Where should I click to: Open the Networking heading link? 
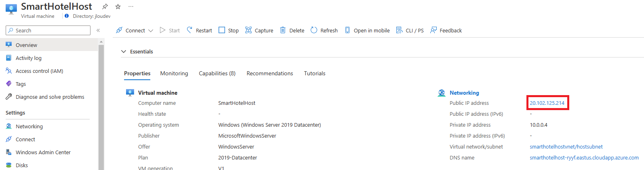464,93
